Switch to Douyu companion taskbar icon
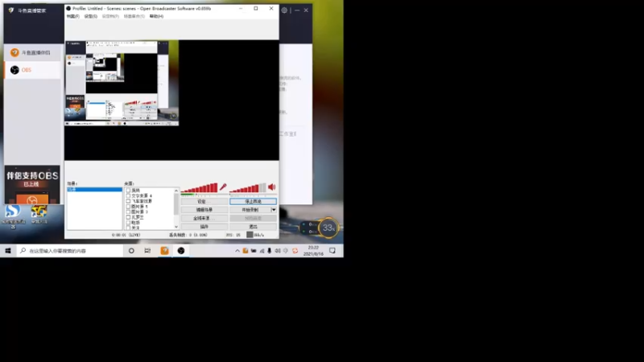This screenshot has width=644, height=362. [164, 250]
